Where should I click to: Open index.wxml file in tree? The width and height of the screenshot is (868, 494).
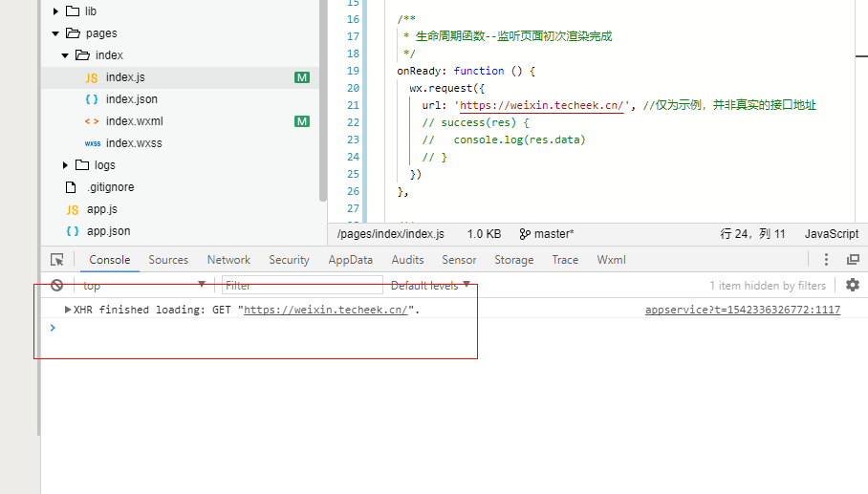134,121
